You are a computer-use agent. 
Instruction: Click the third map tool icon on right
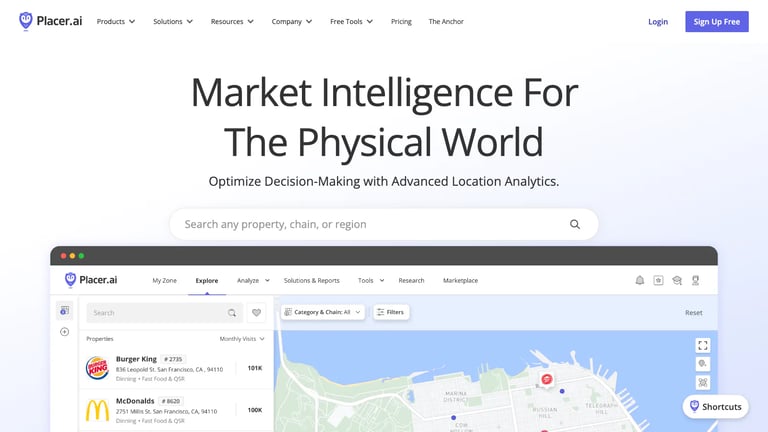pos(703,383)
